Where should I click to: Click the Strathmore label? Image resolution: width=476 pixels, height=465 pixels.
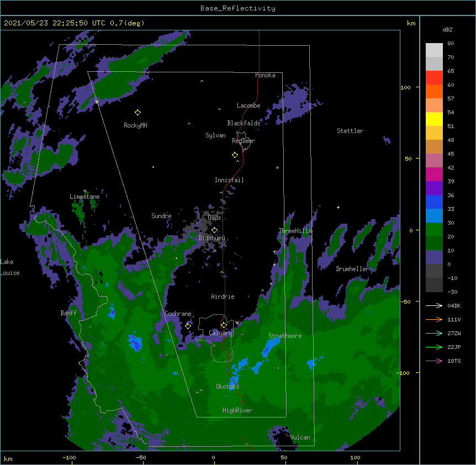click(285, 336)
